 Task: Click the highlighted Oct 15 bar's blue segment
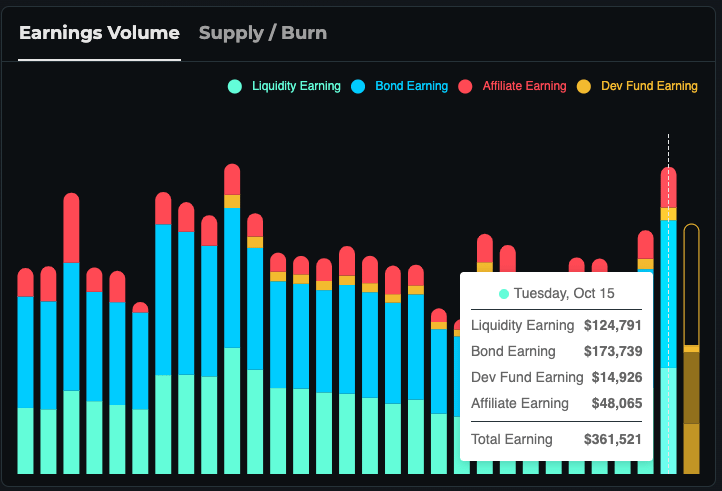[669, 290]
